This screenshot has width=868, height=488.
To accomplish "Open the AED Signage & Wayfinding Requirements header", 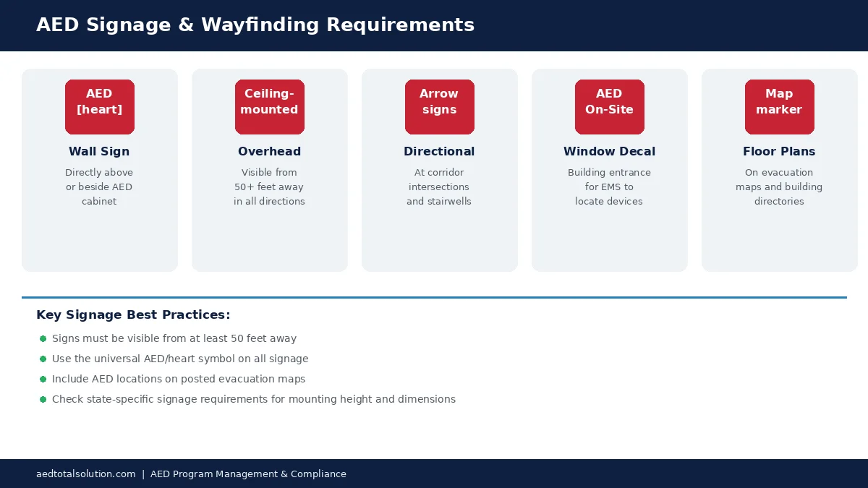I will click(255, 25).
